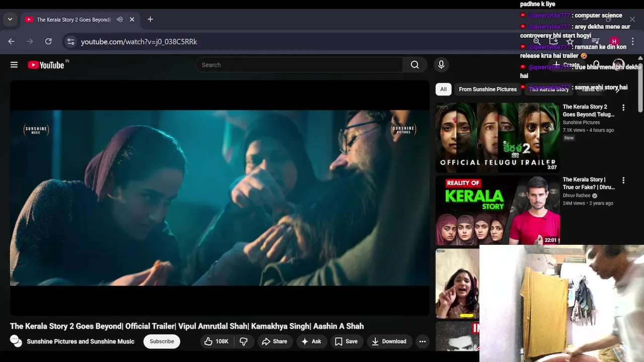Open a new browser tab
This screenshot has height=362, width=644.
click(150, 20)
